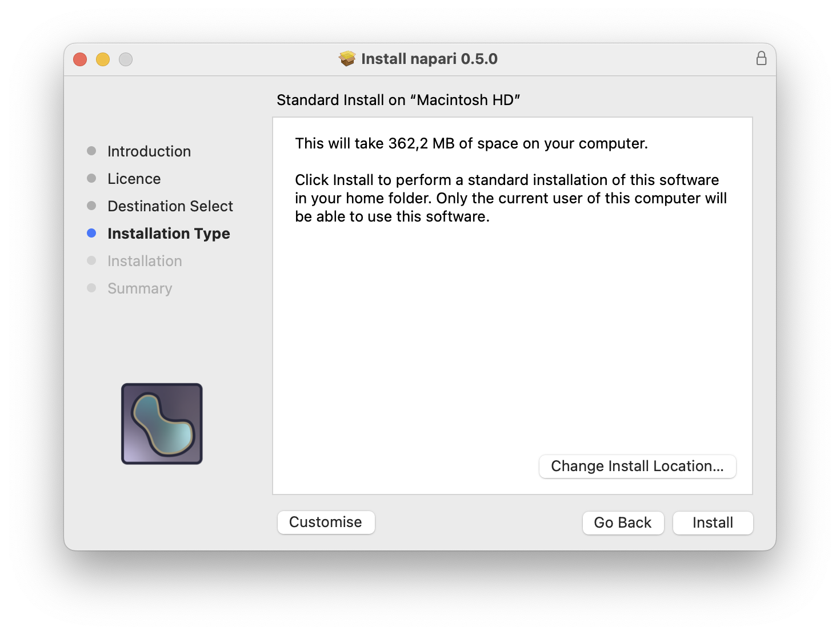
Task: Click the grey bullet beside Introduction
Action: [92, 151]
